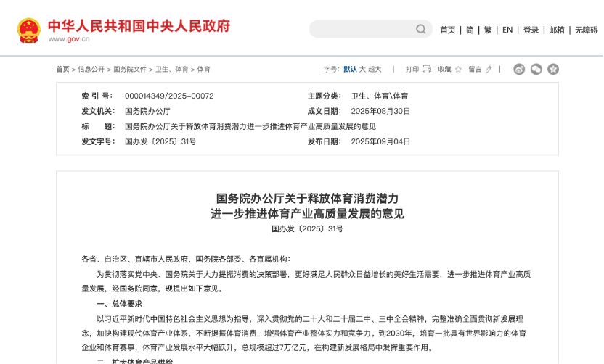604x364 pixels.
Task: Switch to traditional Chinese 繁
Action: 488,30
